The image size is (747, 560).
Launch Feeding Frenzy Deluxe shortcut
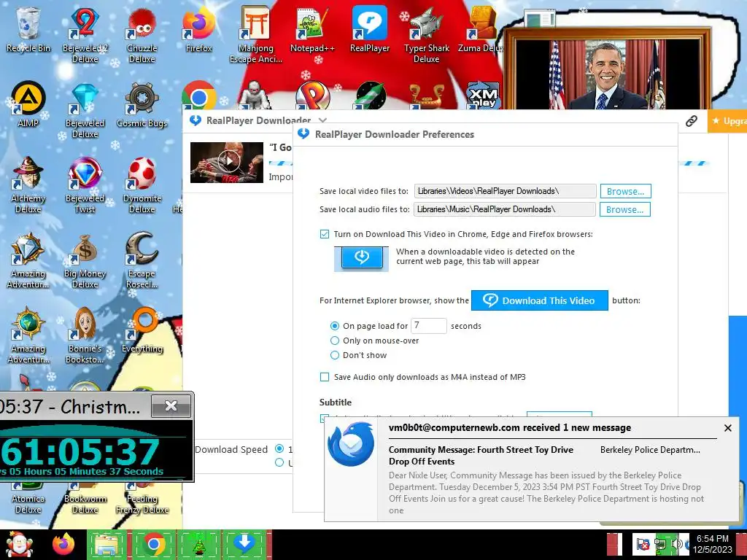(x=142, y=499)
